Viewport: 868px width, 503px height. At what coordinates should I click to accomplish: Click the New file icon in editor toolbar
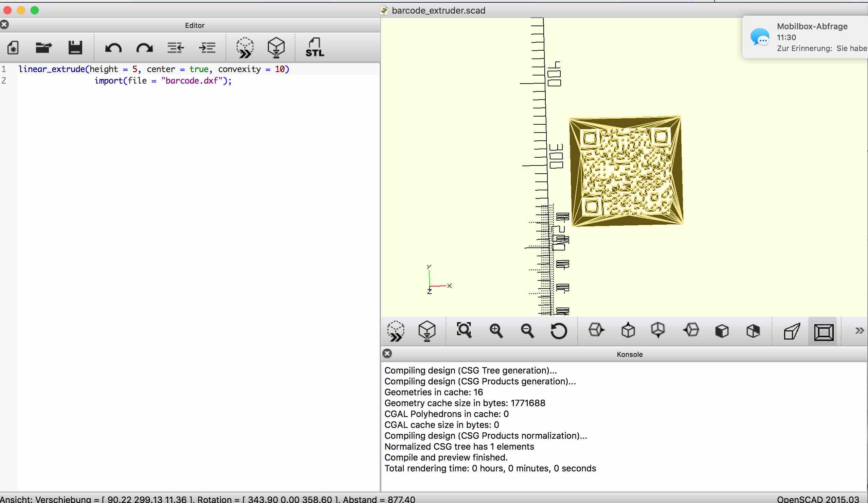pyautogui.click(x=13, y=48)
